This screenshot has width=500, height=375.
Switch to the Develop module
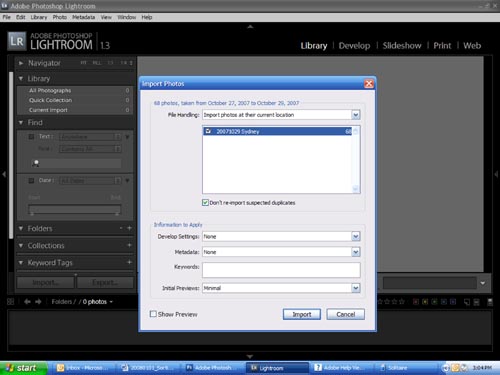[x=354, y=46]
